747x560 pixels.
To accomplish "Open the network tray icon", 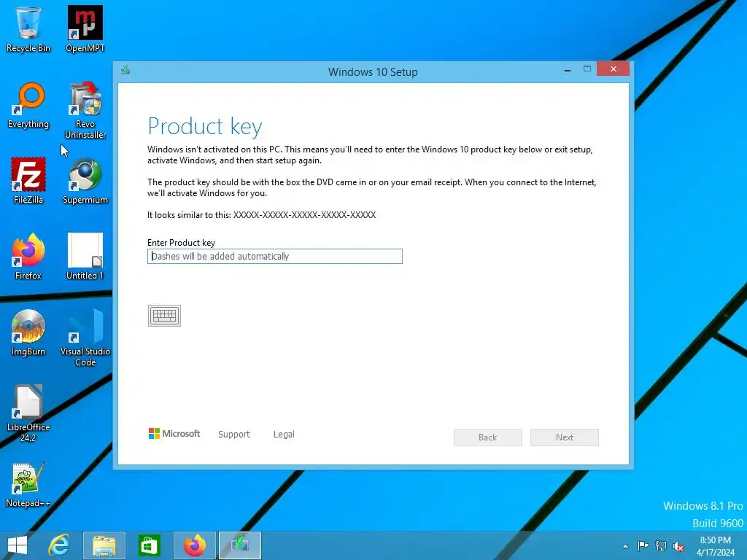I will coord(661,546).
